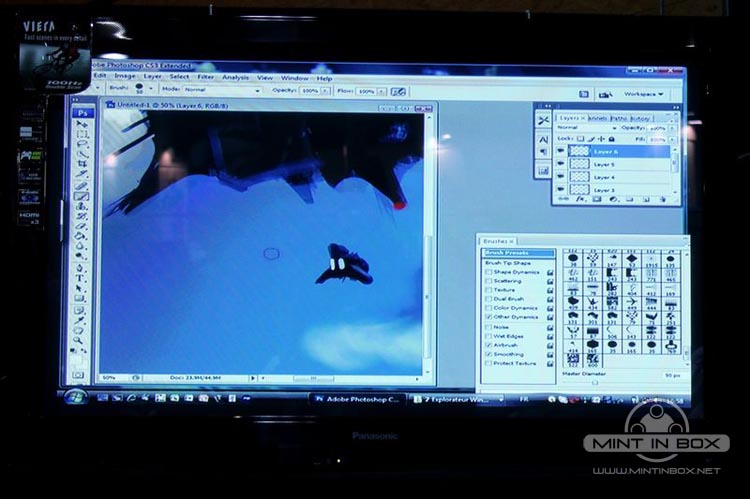Open the Analysis menu
The width and height of the screenshot is (750, 499).
point(235,77)
